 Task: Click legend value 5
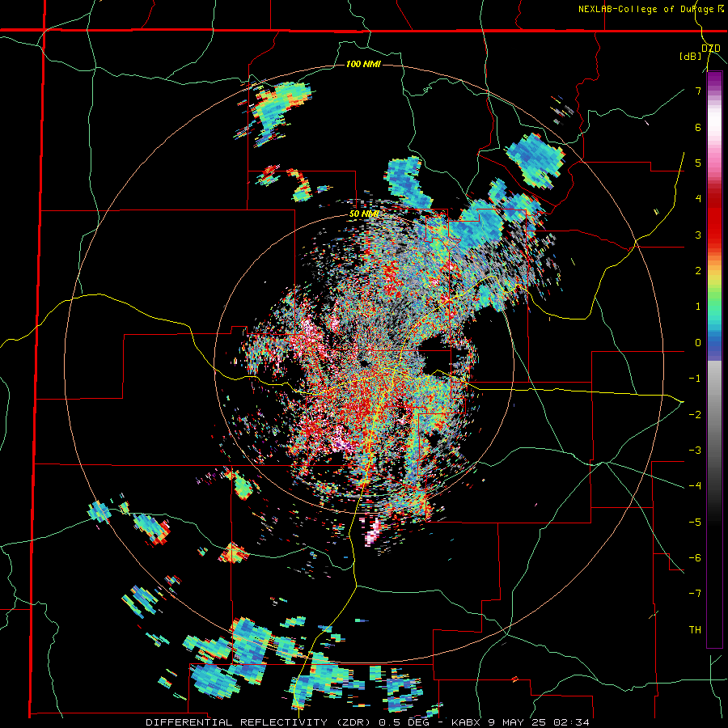[698, 163]
